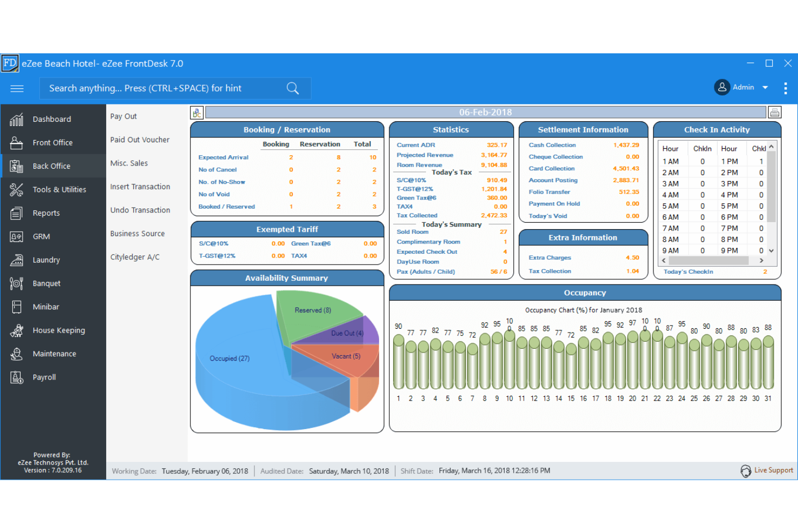Open the Payroll menu item
Screen dimensions: 798x532
click(x=44, y=377)
